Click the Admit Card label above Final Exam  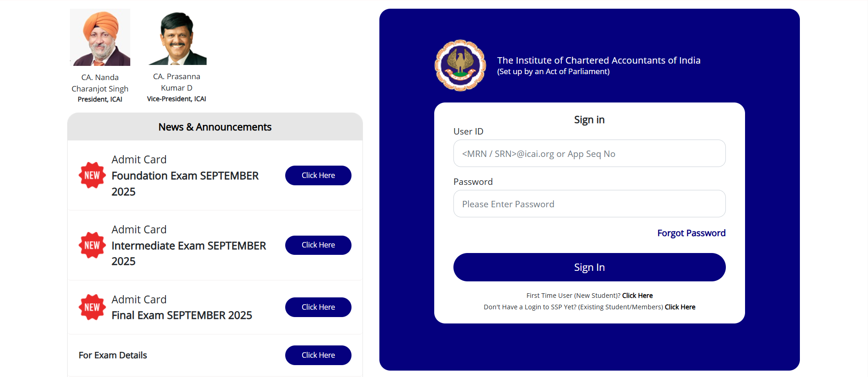(x=139, y=299)
